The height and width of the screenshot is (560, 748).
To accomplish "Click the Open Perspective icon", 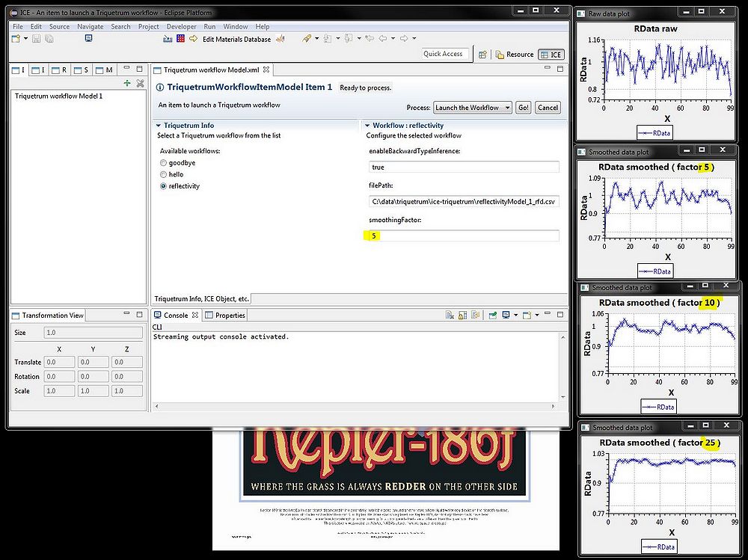I will pyautogui.click(x=483, y=55).
